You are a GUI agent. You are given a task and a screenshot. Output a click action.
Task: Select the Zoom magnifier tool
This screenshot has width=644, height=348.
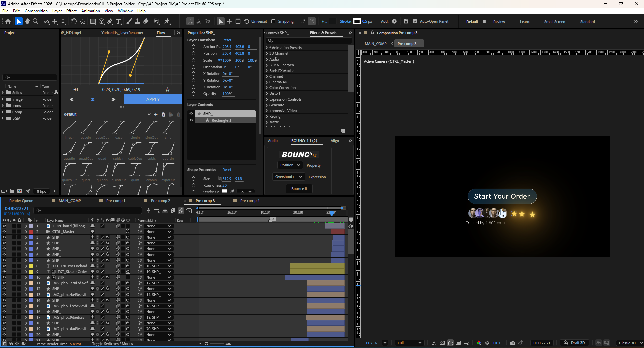click(x=36, y=21)
